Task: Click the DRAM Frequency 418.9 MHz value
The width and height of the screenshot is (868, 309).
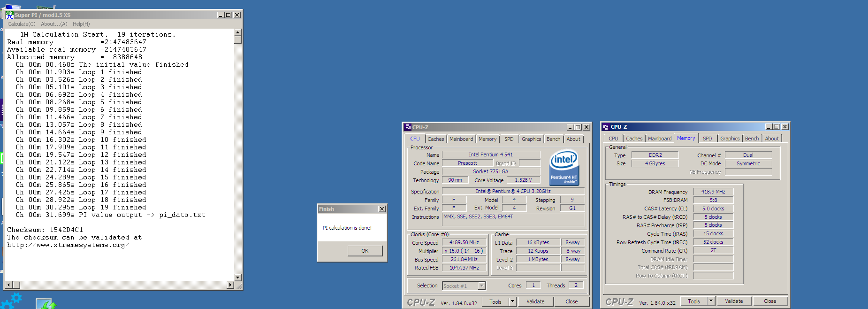Action: [713, 192]
